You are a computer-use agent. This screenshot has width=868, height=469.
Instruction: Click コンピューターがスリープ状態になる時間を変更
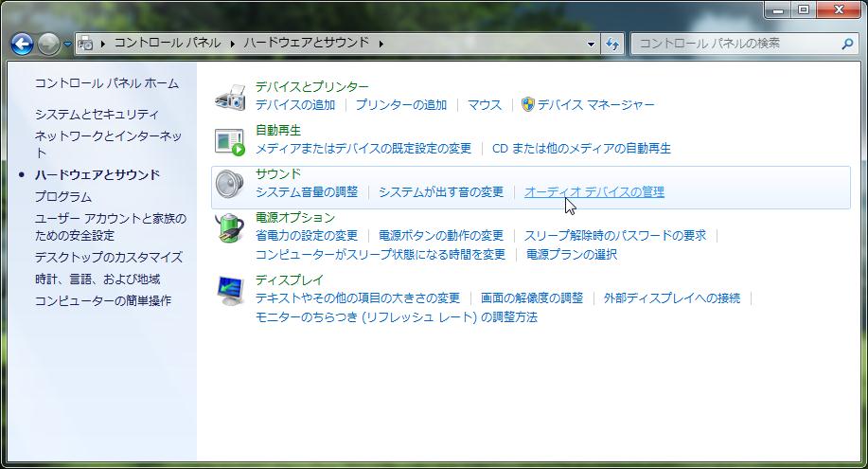pyautogui.click(x=381, y=255)
